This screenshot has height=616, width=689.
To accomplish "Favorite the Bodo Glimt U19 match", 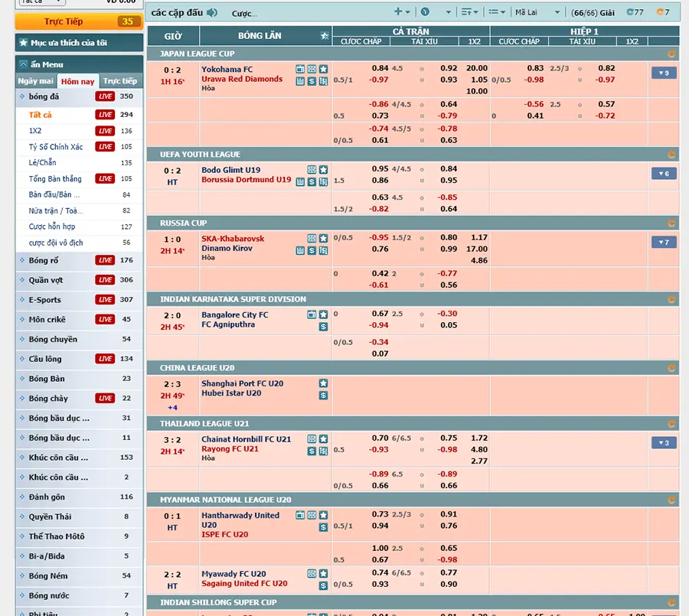I will (323, 170).
